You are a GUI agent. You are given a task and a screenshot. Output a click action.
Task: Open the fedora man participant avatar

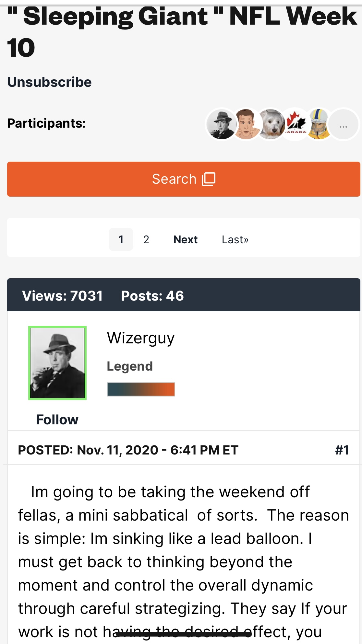tap(221, 124)
